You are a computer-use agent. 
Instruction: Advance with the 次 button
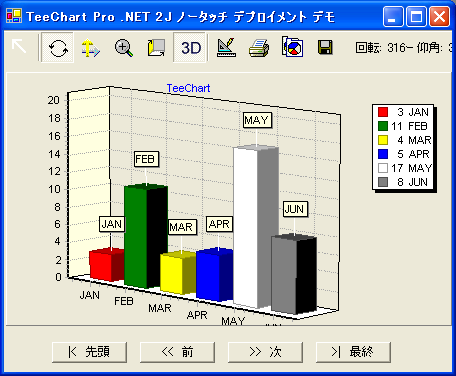pyautogui.click(x=265, y=352)
